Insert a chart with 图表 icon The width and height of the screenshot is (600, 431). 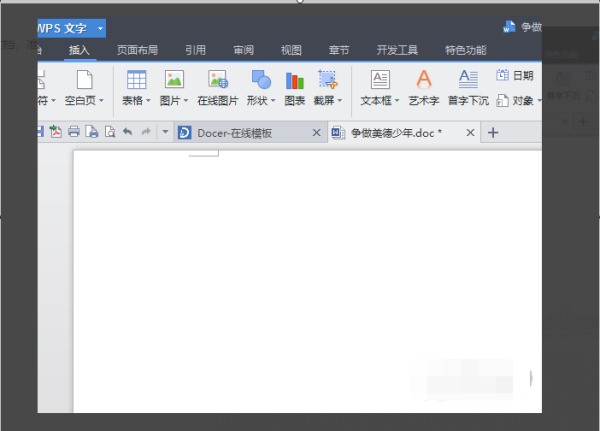[x=295, y=80]
